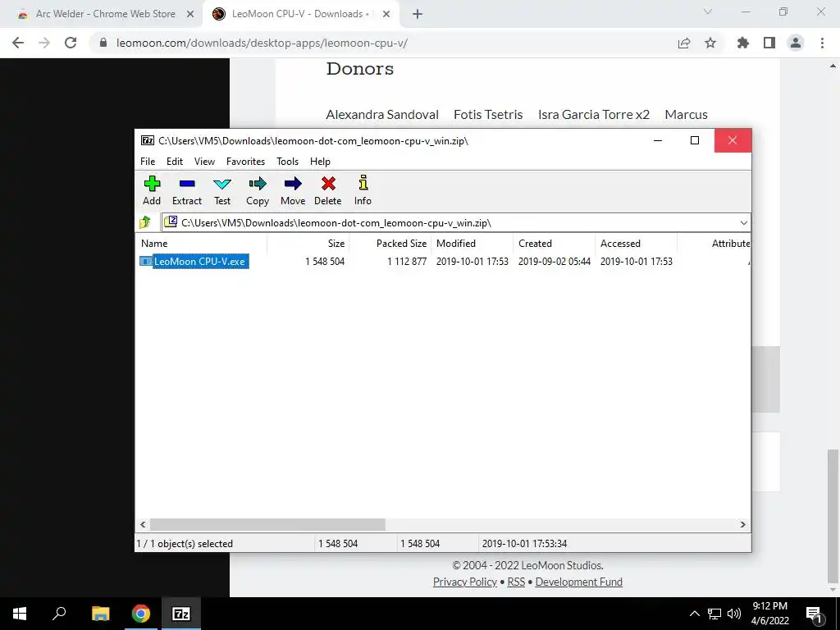Click the Move toolbar icon
The width and height of the screenshot is (840, 630).
point(293,184)
